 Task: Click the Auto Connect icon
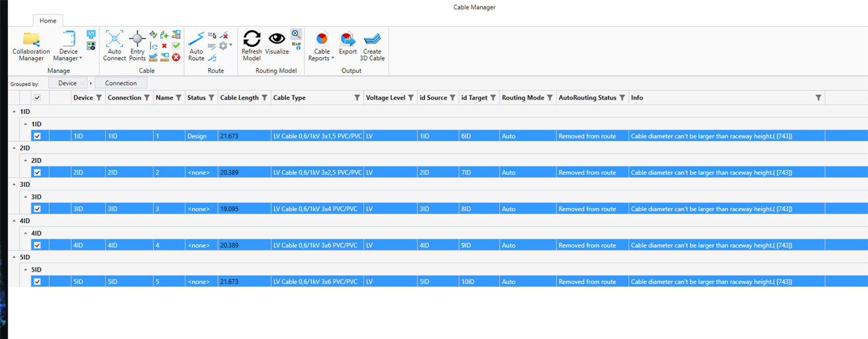(x=115, y=46)
